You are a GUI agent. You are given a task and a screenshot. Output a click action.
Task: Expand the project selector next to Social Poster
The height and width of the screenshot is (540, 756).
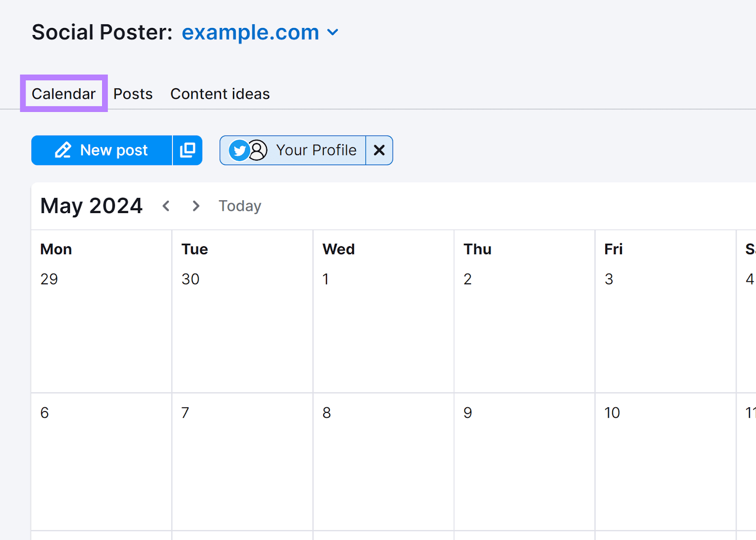click(x=332, y=32)
